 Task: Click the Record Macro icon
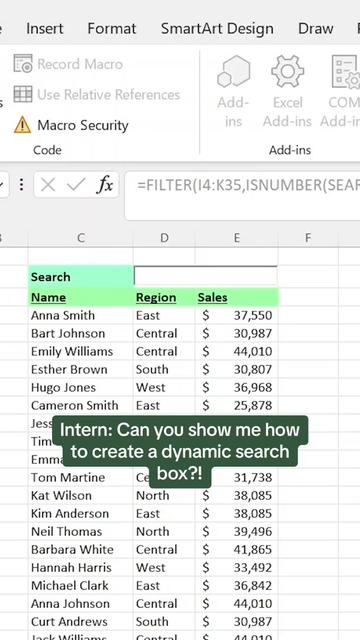point(23,64)
